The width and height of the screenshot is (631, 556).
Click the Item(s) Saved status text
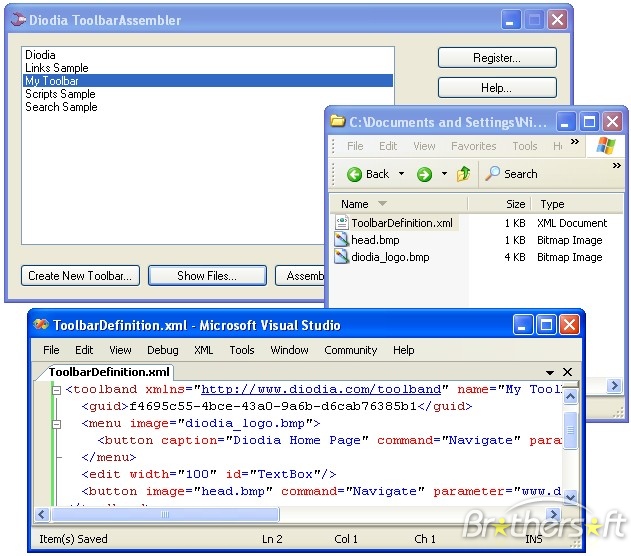tap(73, 539)
